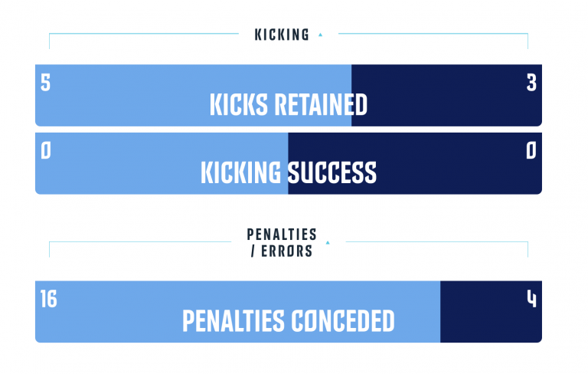This screenshot has height=374, width=588.
Task: Click the value 3 in Kicks Retained
Action: [x=531, y=83]
